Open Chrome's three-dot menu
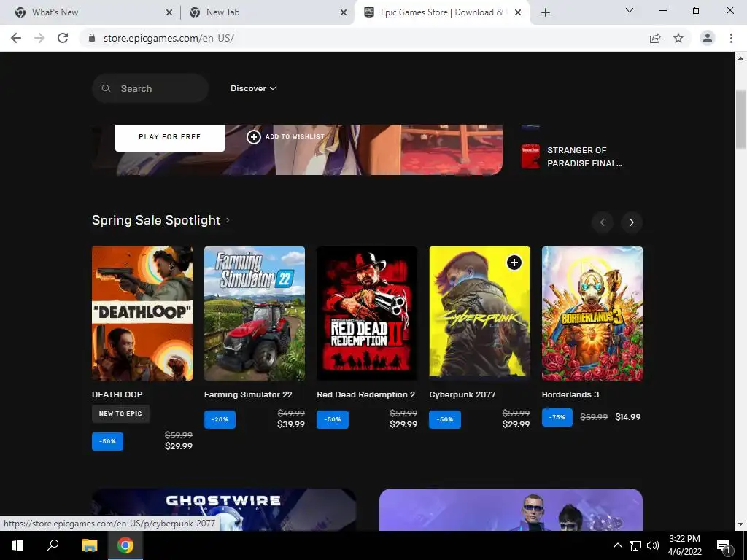 tap(731, 38)
